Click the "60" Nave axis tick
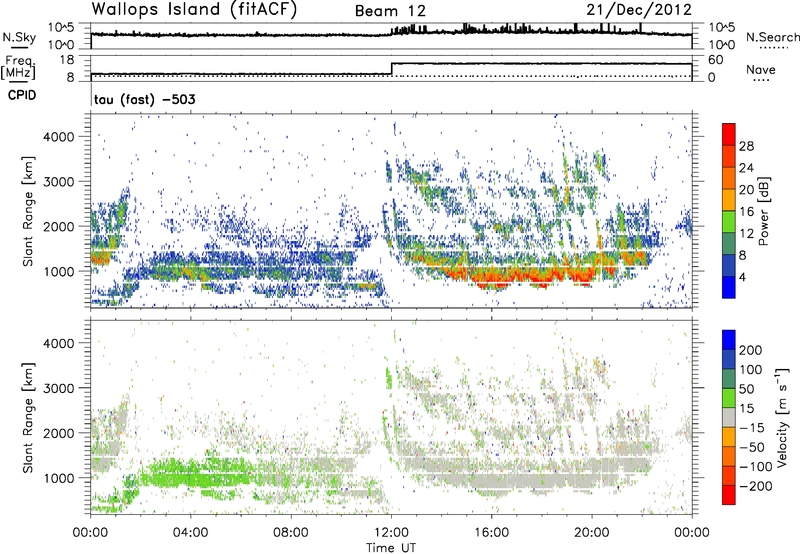 click(x=715, y=60)
